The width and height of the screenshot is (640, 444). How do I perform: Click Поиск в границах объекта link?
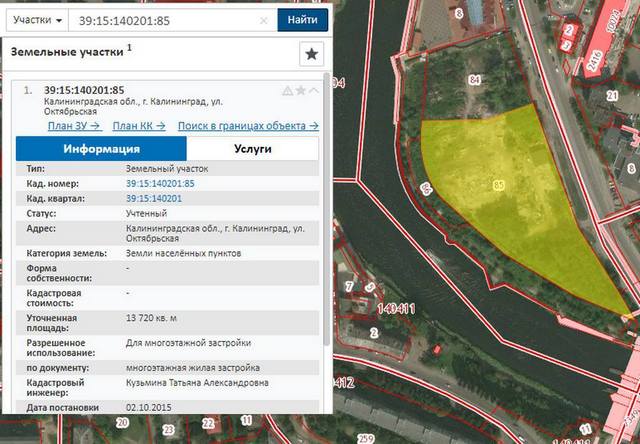(x=248, y=126)
